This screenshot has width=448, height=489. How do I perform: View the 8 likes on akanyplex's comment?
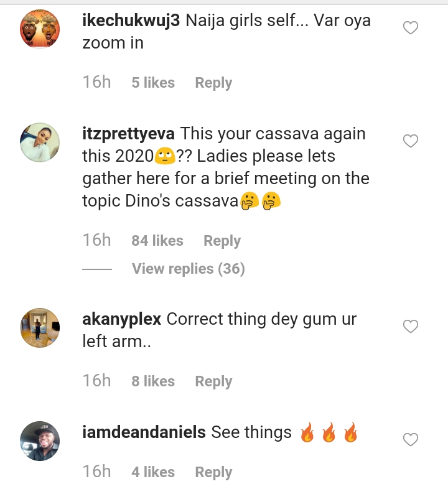pos(153,381)
